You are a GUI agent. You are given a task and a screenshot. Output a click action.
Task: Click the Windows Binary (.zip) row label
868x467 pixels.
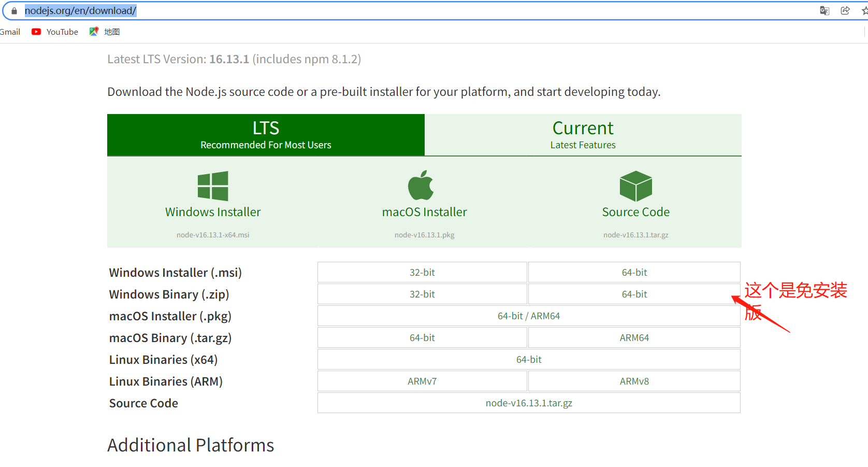pyautogui.click(x=169, y=294)
